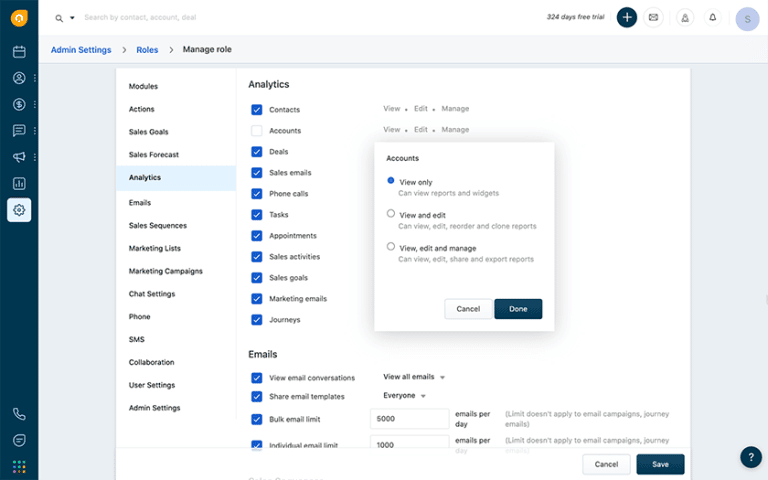This screenshot has height=480, width=768.
Task: Open the marketing megaphone icon
Action: pyautogui.click(x=19, y=157)
